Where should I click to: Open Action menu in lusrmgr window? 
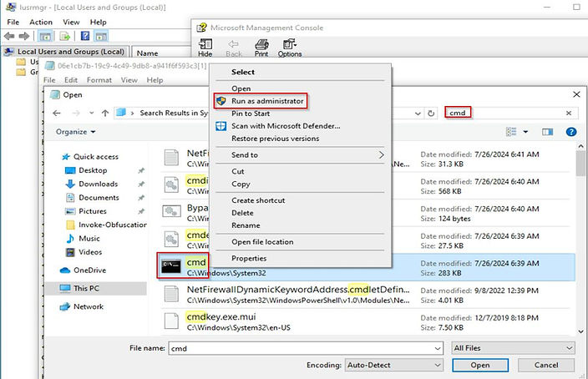(x=41, y=22)
